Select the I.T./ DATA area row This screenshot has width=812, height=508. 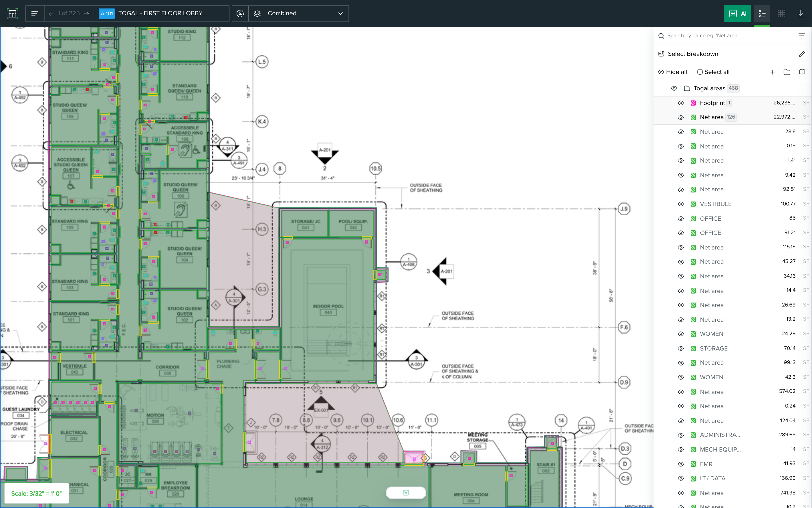click(732, 478)
